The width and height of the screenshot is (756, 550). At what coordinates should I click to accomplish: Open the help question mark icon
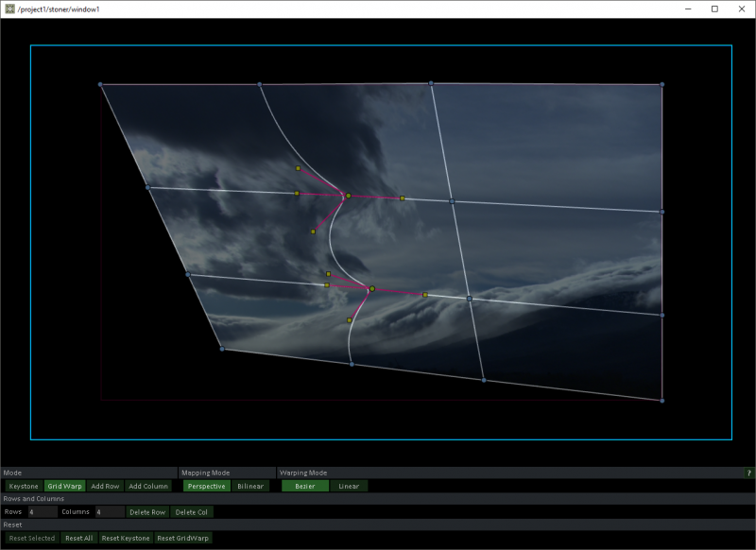click(749, 473)
